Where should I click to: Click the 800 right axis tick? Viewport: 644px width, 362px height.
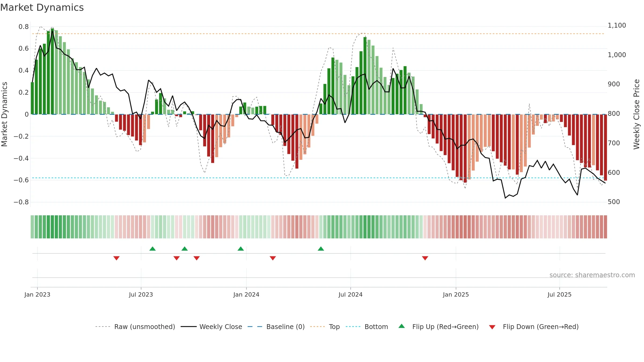(x=614, y=114)
